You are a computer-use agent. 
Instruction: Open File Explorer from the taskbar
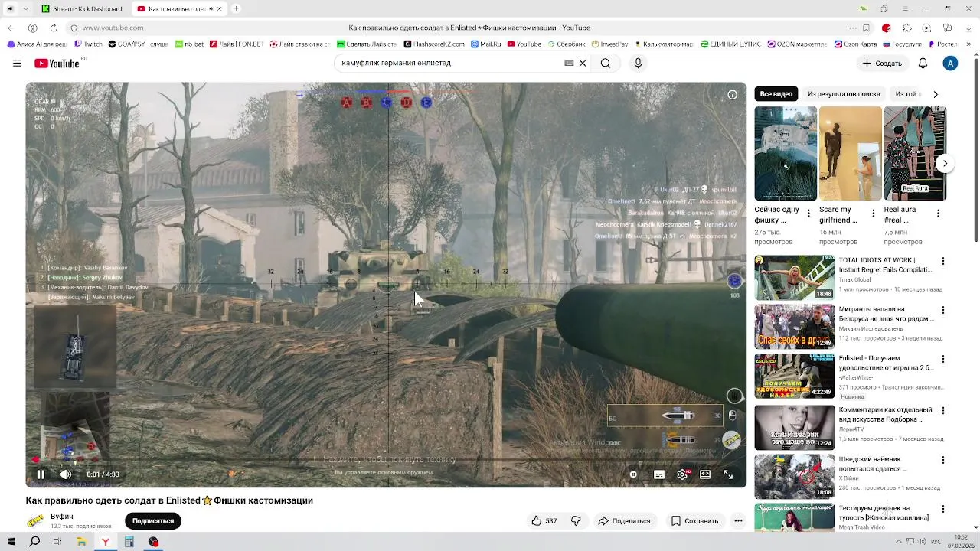click(81, 542)
